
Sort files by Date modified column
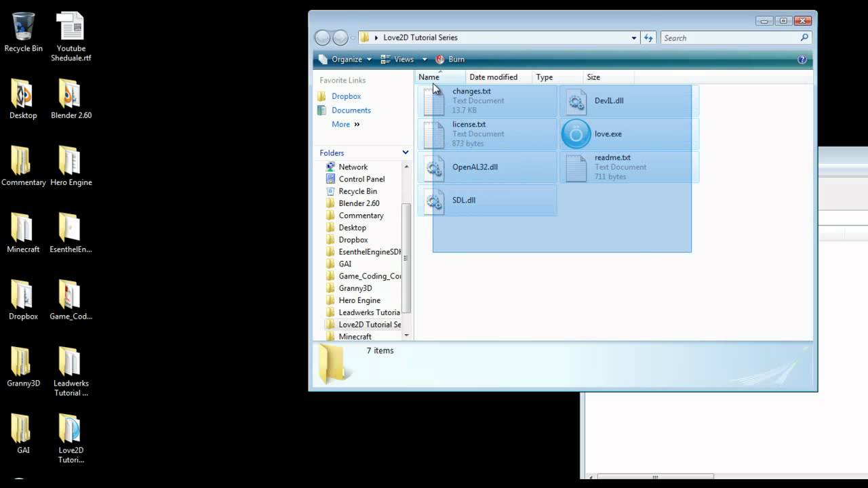[500, 77]
